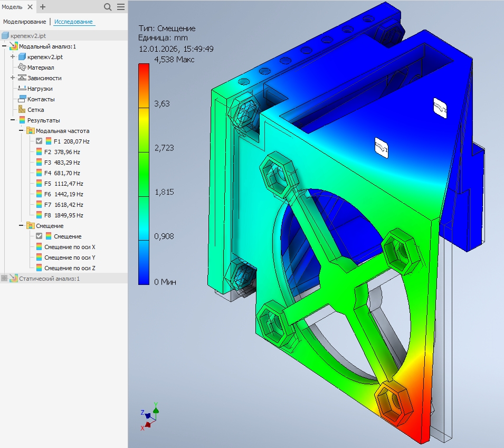
Task: Click the F5 result color icon
Action: click(39, 184)
